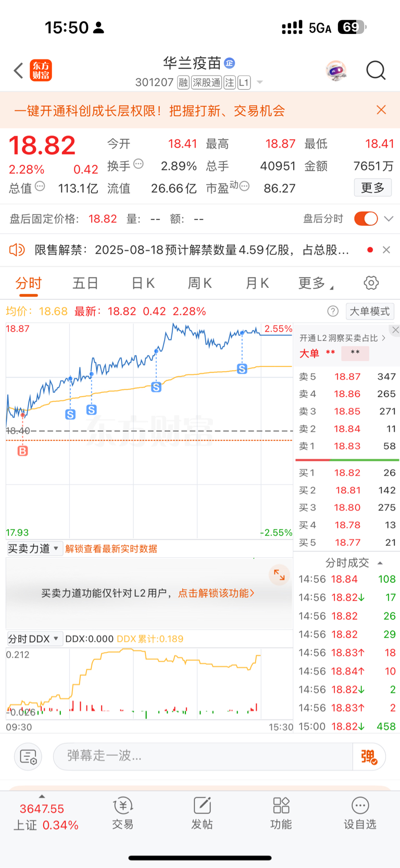Open the 交易 trade icon
The width and height of the screenshot is (400, 868).
123,813
